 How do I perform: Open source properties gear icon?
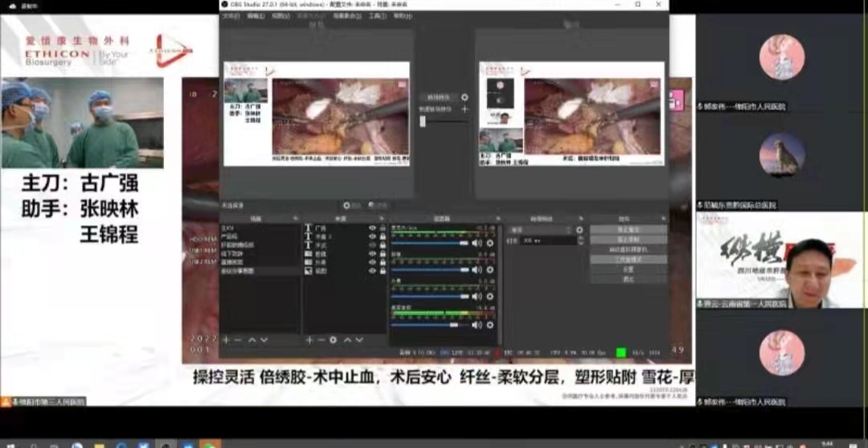(x=333, y=340)
